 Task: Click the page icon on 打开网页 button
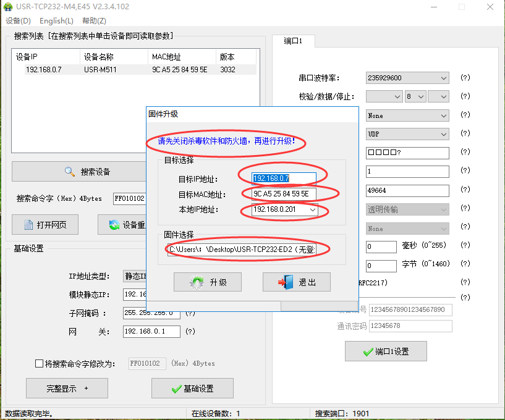pos(26,225)
